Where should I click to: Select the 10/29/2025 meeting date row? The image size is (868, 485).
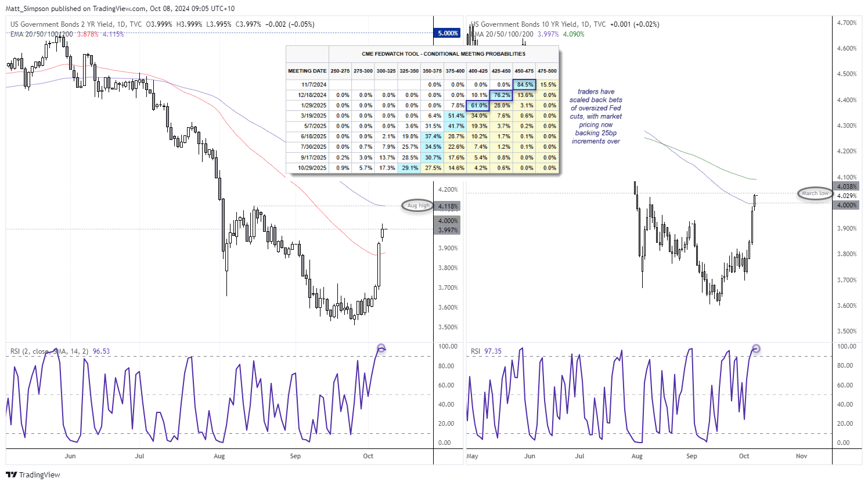[423, 168]
